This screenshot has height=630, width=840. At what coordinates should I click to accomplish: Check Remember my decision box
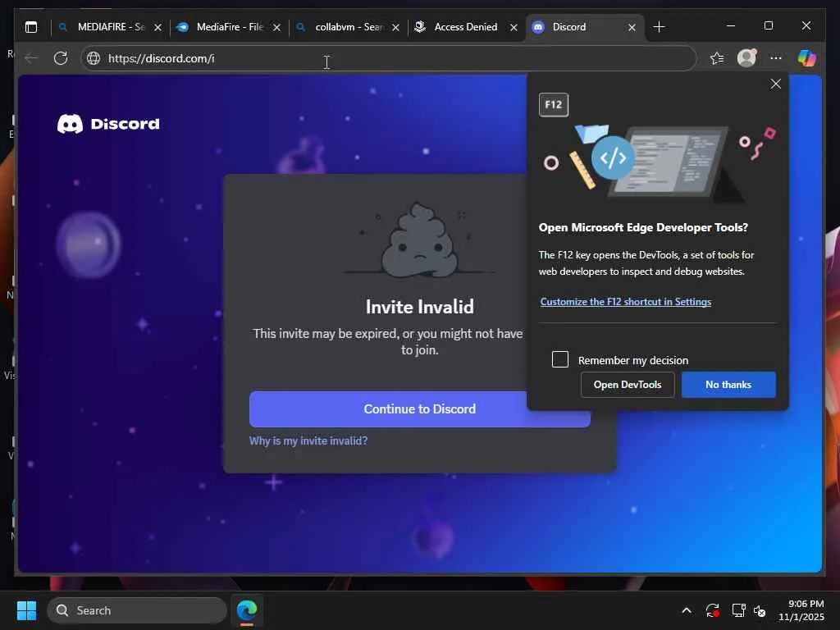coord(560,359)
